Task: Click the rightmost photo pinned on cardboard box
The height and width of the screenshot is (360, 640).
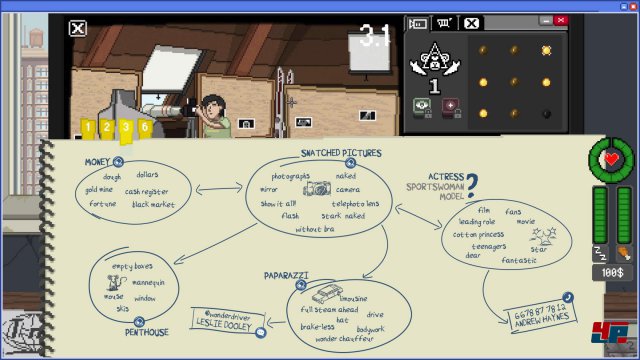Action: click(367, 116)
